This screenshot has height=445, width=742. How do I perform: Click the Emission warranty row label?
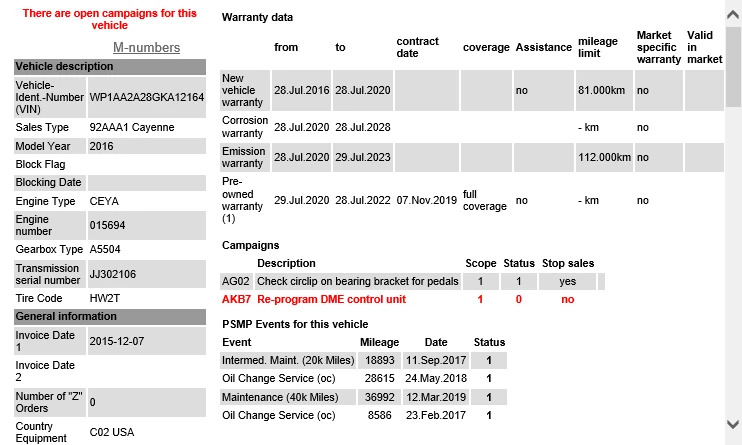tap(244, 157)
